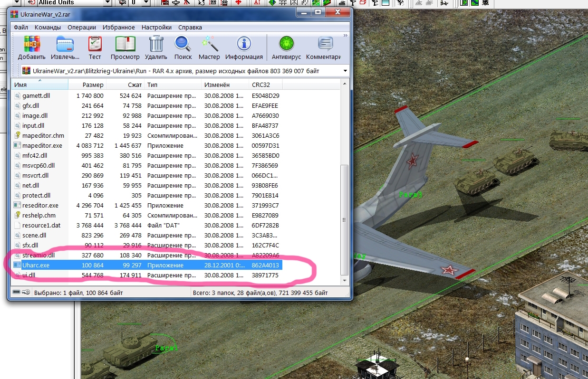Viewport: 588px width, 379px height.
Task: Click the Удалить trash bin icon
Action: (156, 45)
